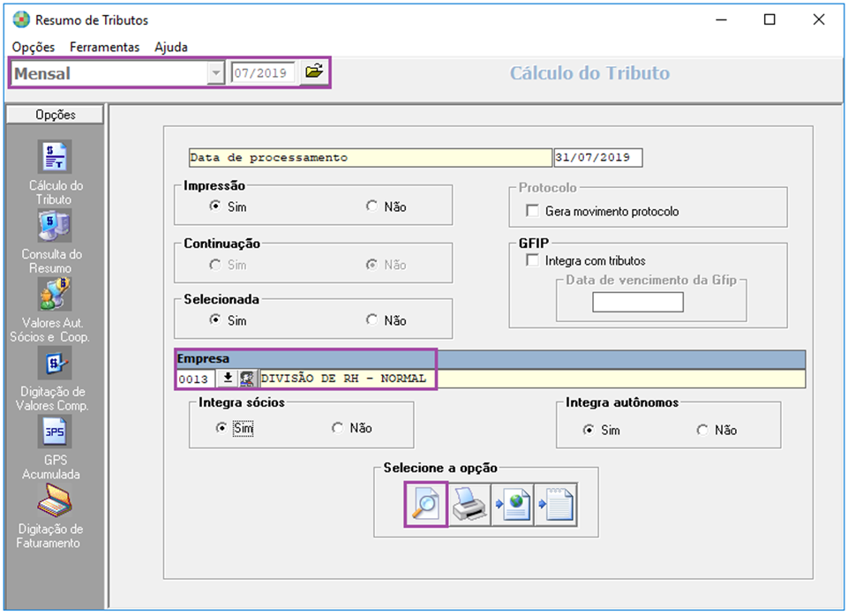Select Não for Integra autônomos
The height and width of the screenshot is (616, 848).
[702, 430]
